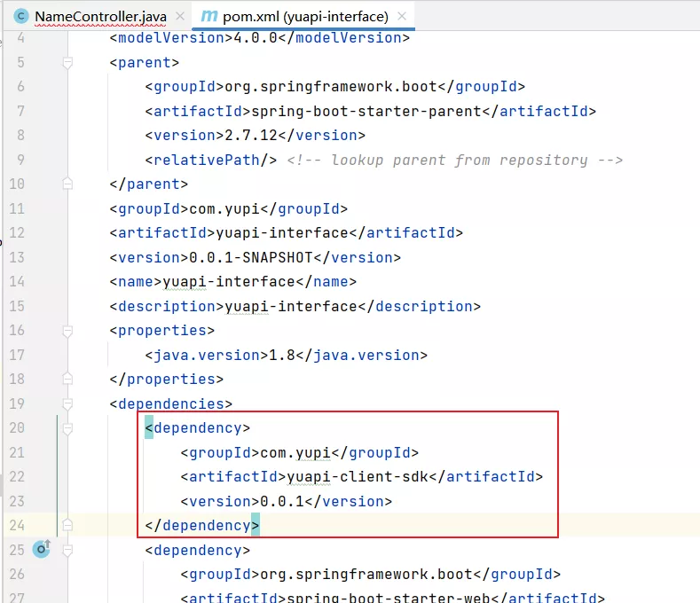Viewport: 700px width, 603px height.
Task: Click the Java class icon on NameController tab
Action: pos(21,17)
